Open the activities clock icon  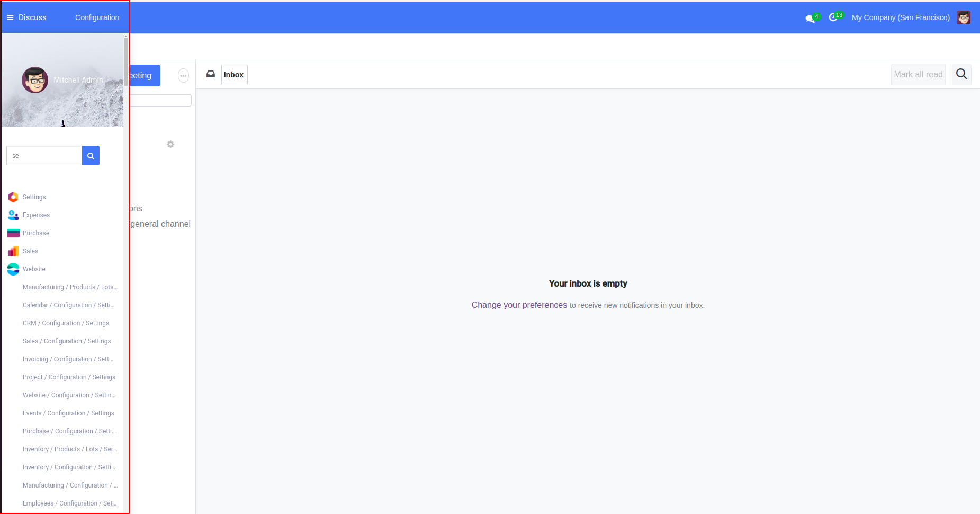(833, 17)
